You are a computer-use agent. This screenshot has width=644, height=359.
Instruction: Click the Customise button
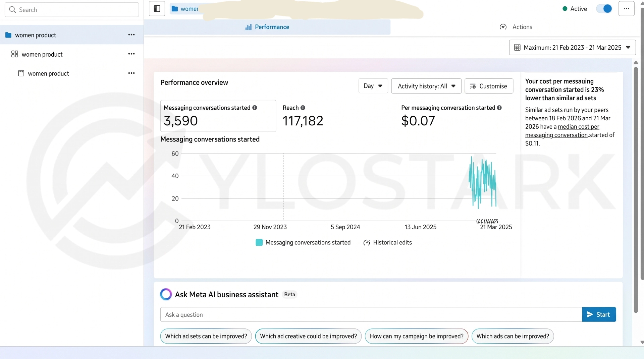pyautogui.click(x=489, y=86)
